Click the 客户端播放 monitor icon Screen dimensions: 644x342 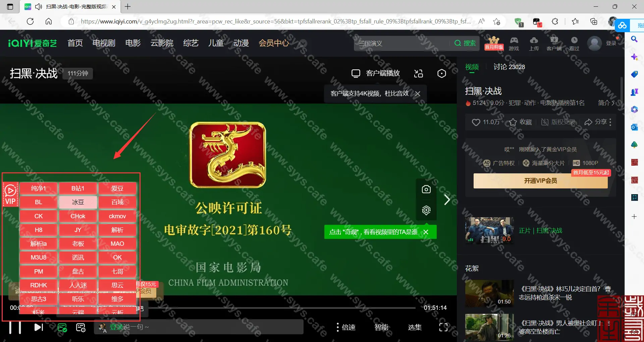(356, 73)
